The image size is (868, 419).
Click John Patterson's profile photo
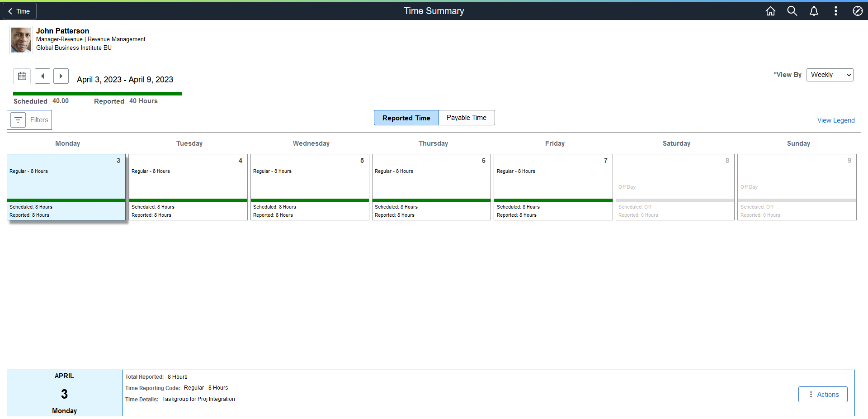(x=21, y=40)
